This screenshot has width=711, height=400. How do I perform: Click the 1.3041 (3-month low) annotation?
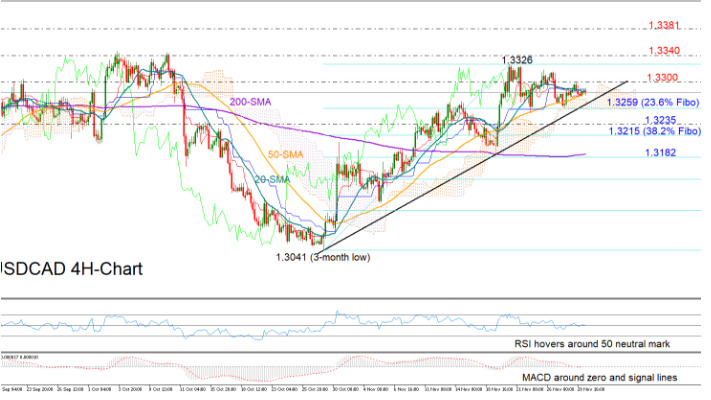point(323,257)
